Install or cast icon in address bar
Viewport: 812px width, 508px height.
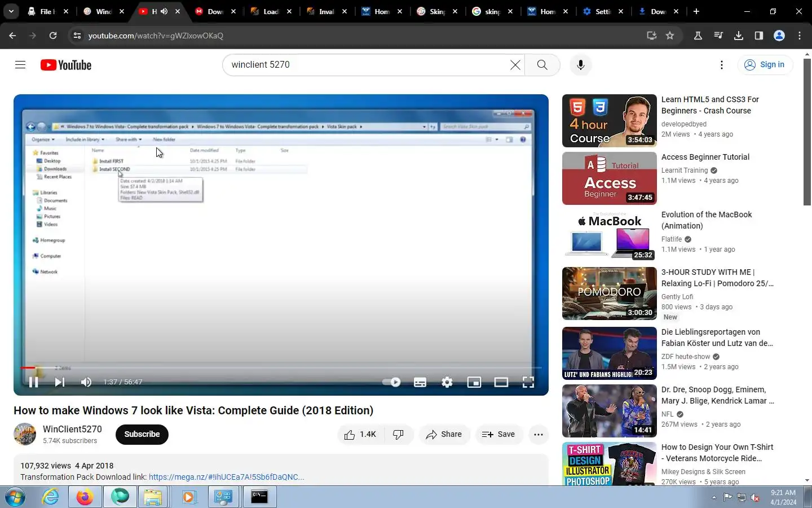click(x=651, y=36)
